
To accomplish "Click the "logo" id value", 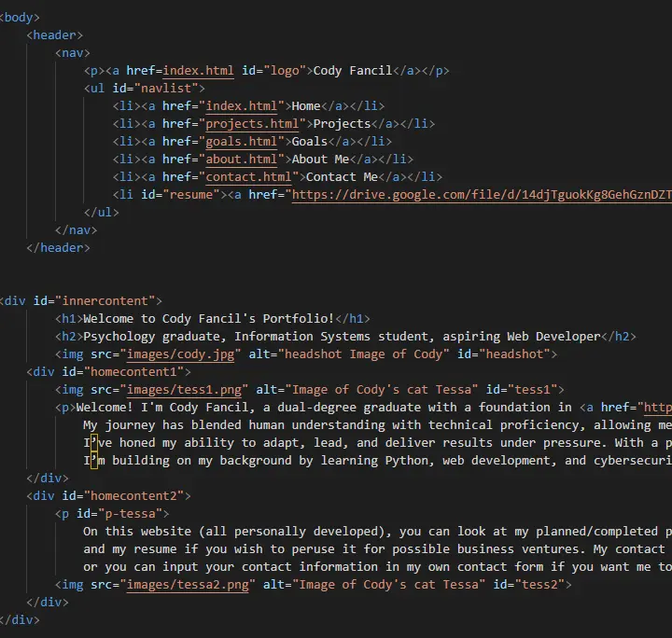I will click(x=285, y=71).
